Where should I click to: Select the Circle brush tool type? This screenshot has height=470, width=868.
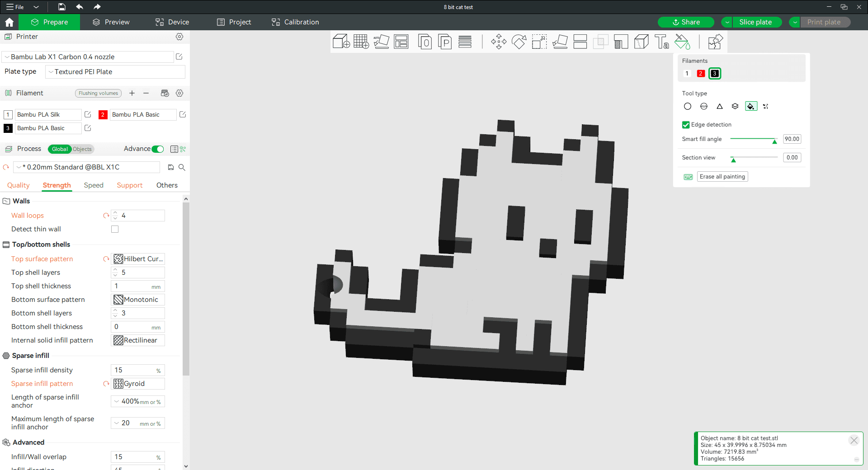click(688, 106)
